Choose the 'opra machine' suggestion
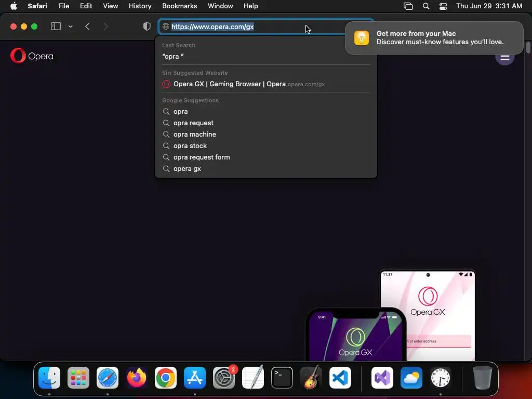This screenshot has height=399, width=532. coord(265,135)
